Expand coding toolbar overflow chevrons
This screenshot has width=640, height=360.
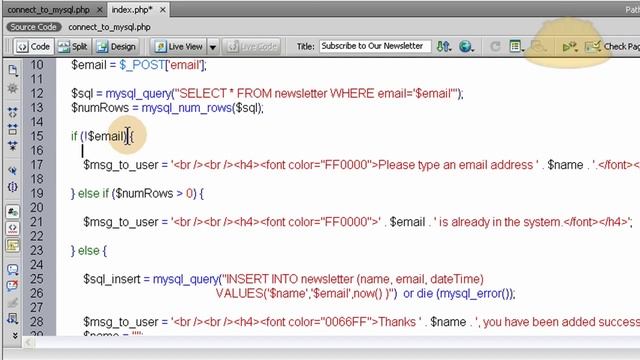coord(15,336)
